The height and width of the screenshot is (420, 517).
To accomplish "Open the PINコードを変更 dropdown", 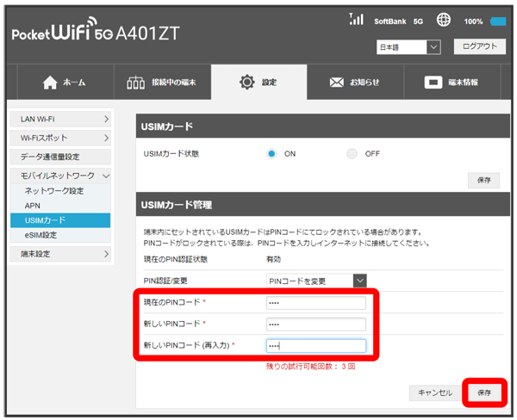I will point(316,280).
